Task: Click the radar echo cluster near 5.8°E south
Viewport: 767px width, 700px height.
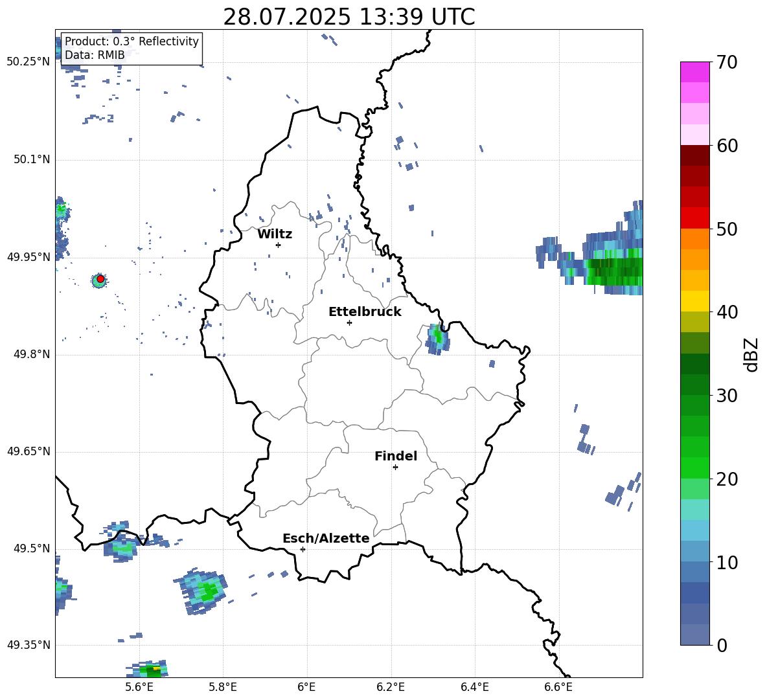Action: point(201,591)
